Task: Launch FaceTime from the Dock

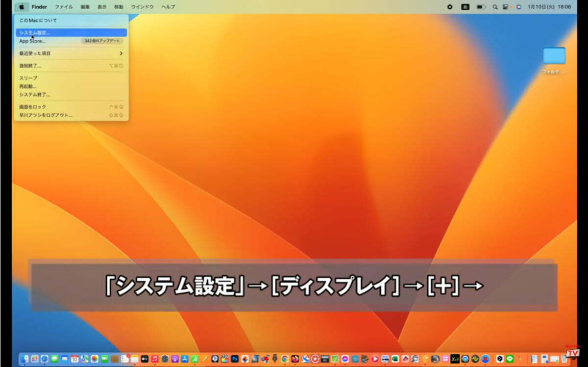Action: [x=104, y=359]
